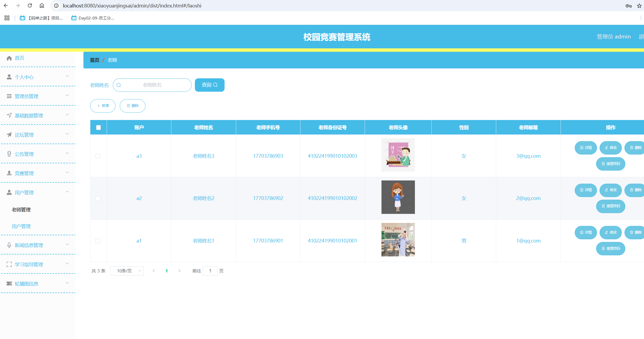Click the 公告管理 icon in sidebar
This screenshot has height=339, width=644.
9,154
